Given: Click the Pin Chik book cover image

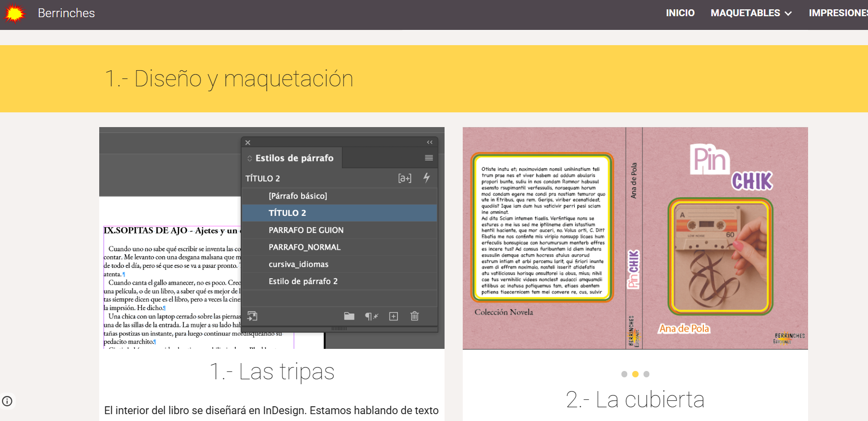Looking at the screenshot, I should click(x=635, y=238).
